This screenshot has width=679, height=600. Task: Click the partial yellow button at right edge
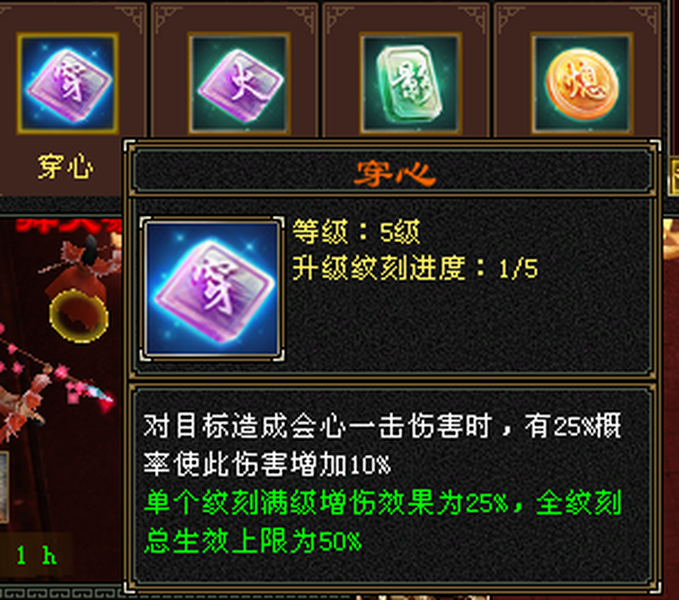(x=674, y=177)
